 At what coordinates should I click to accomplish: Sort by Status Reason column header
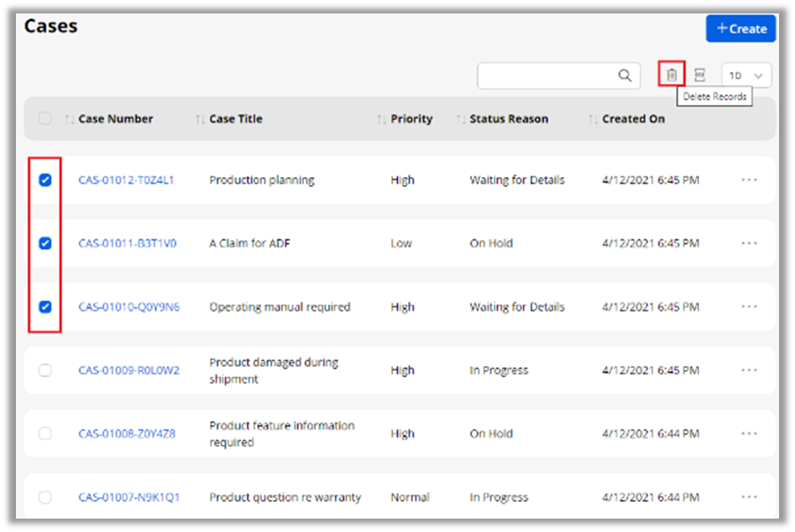click(x=508, y=119)
